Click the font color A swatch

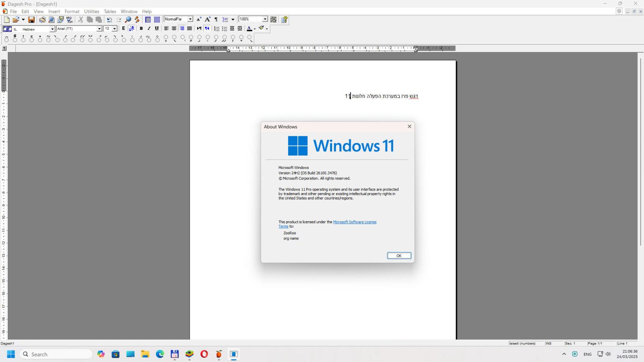[x=249, y=29]
